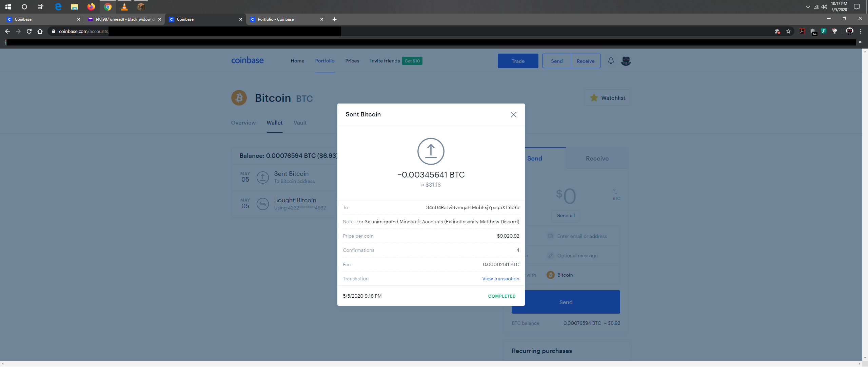Screen dimensions: 868x391
Task: Reload the page
Action: 29,31
